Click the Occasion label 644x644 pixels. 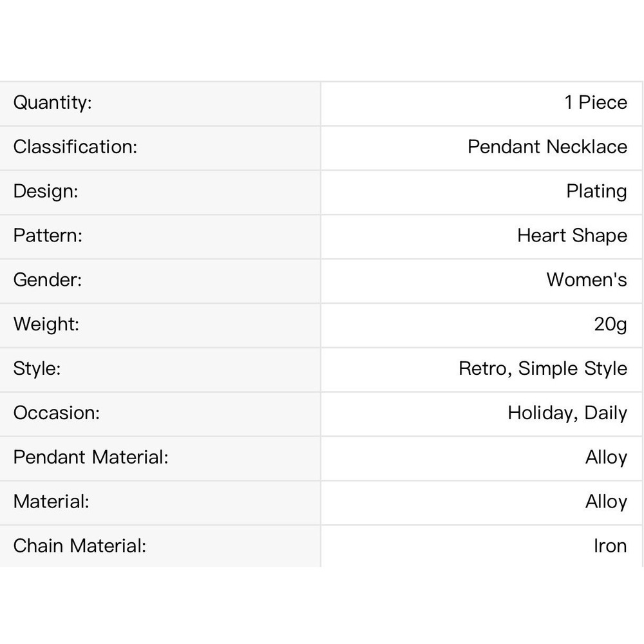[56, 413]
